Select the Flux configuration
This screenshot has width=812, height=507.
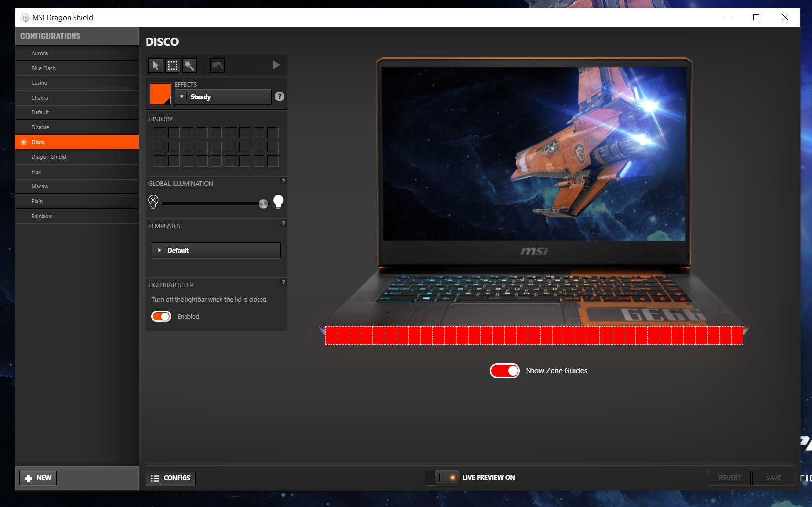tap(77, 172)
